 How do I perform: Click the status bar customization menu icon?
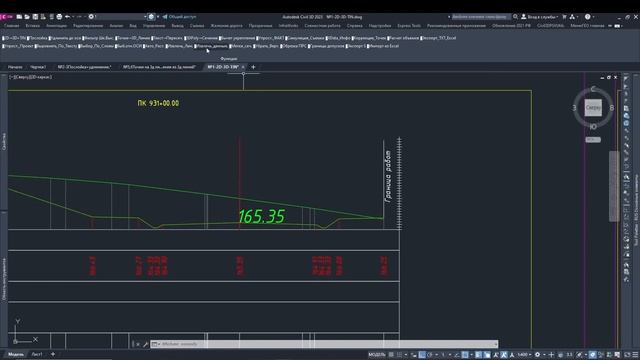[635, 355]
